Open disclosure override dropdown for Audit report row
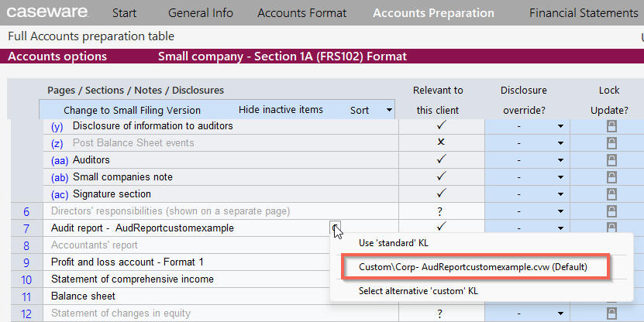644x322 pixels. click(x=560, y=228)
